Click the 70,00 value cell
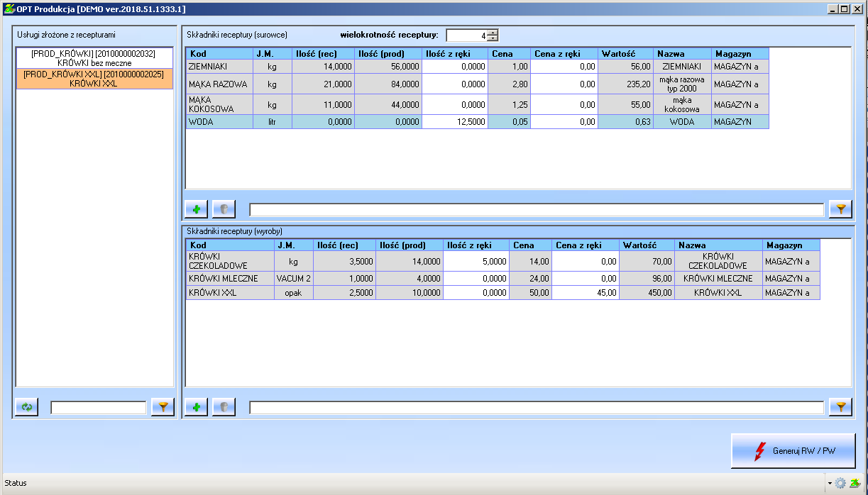This screenshot has width=868, height=495. tap(647, 261)
